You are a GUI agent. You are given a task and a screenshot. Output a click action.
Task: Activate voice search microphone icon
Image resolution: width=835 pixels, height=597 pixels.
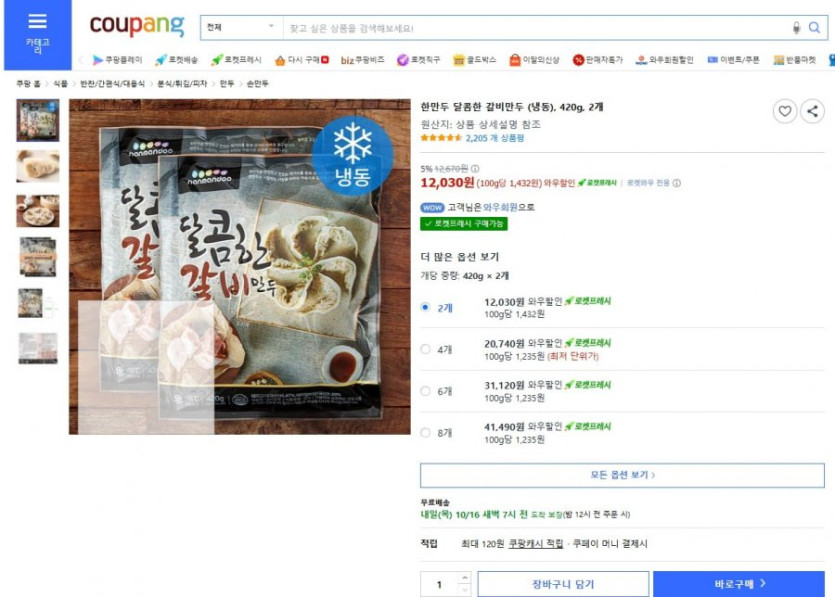(x=796, y=28)
